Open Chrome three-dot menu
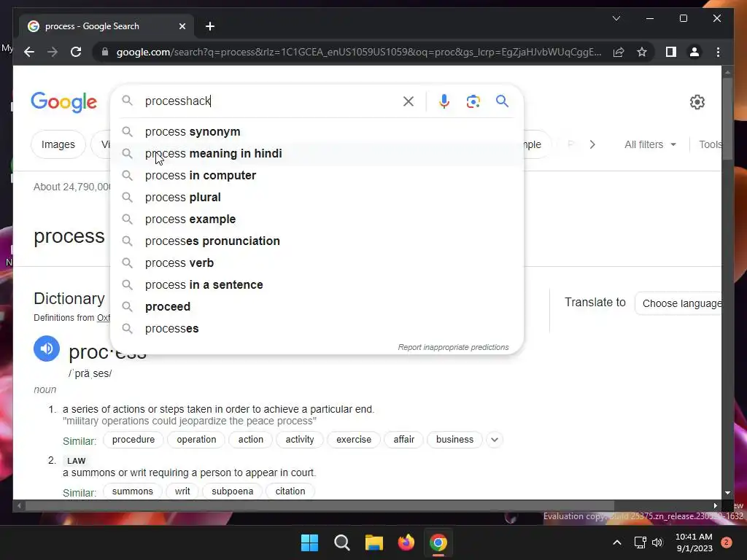 click(718, 52)
